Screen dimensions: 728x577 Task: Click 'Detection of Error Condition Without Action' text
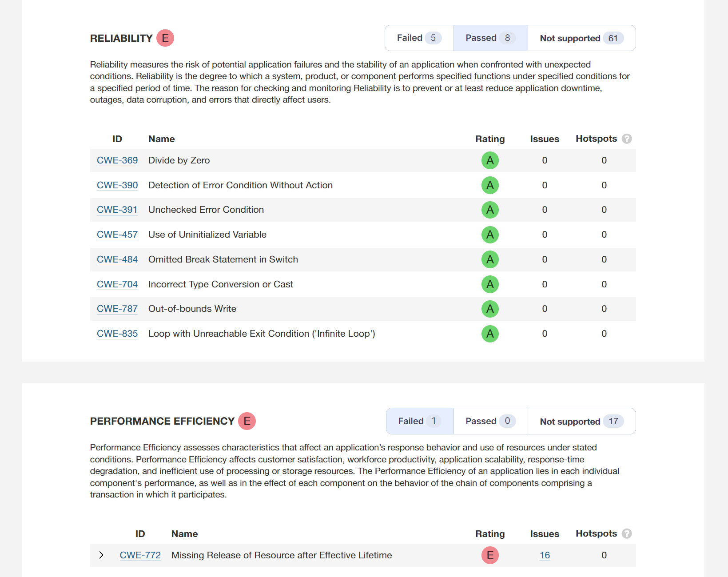click(240, 185)
